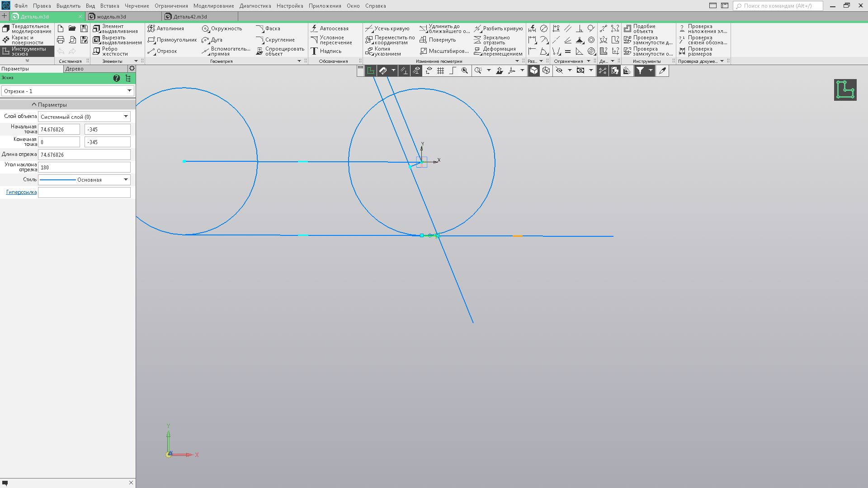Open the Слой объекта layer dropdown
The image size is (868, 488).
(84, 117)
